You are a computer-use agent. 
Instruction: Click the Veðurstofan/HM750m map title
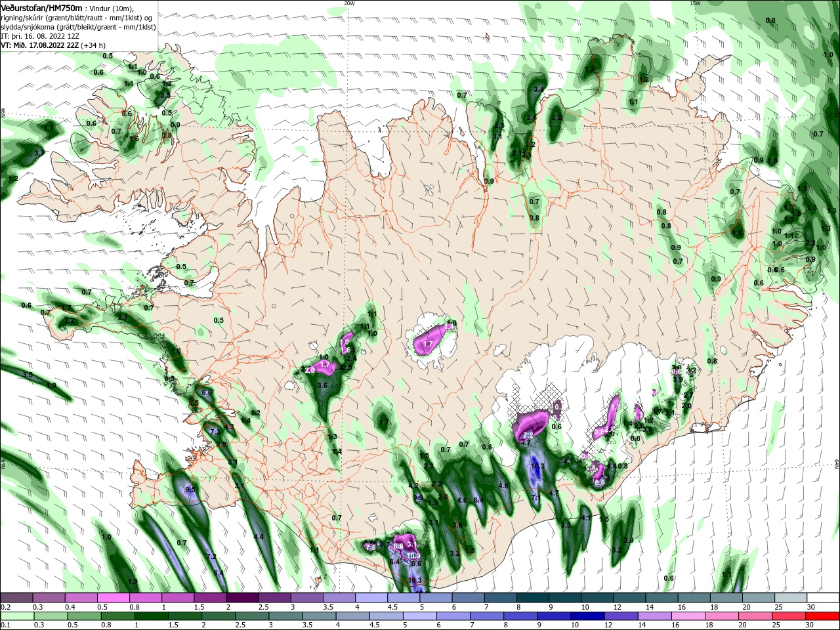[x=41, y=7]
